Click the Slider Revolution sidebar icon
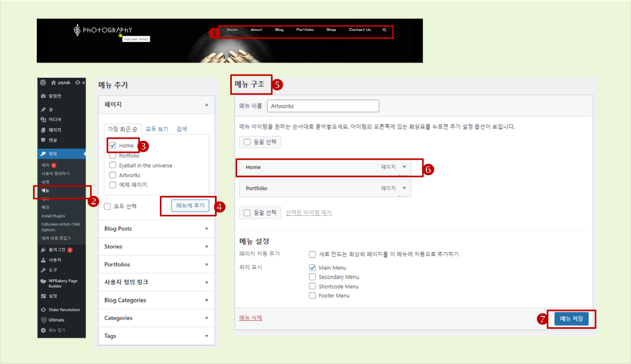This screenshot has width=631, height=364. [x=43, y=310]
